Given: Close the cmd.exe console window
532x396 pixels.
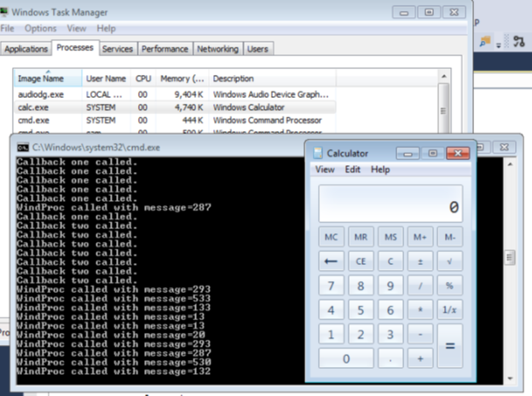Looking at the screenshot, I should (505, 147).
